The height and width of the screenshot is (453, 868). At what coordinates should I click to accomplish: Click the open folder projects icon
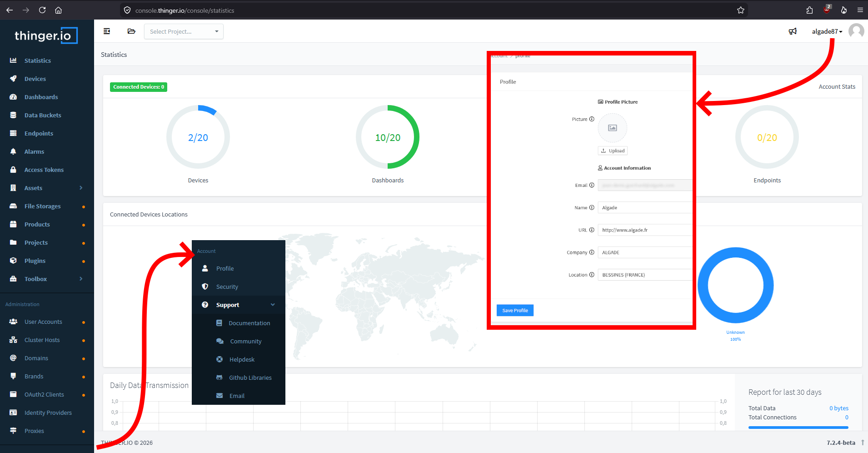click(x=131, y=31)
